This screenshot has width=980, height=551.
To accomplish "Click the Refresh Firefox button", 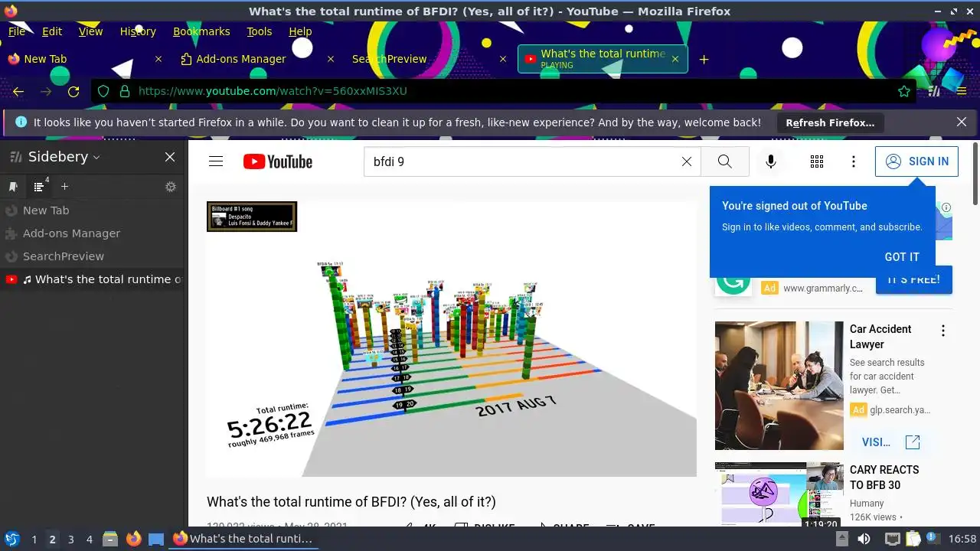I will coord(830,122).
